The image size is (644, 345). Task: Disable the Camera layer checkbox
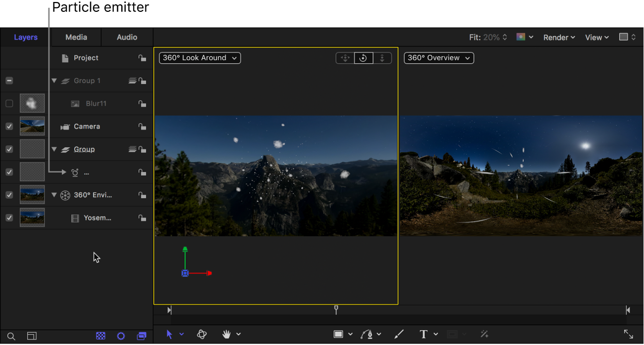[x=9, y=126]
